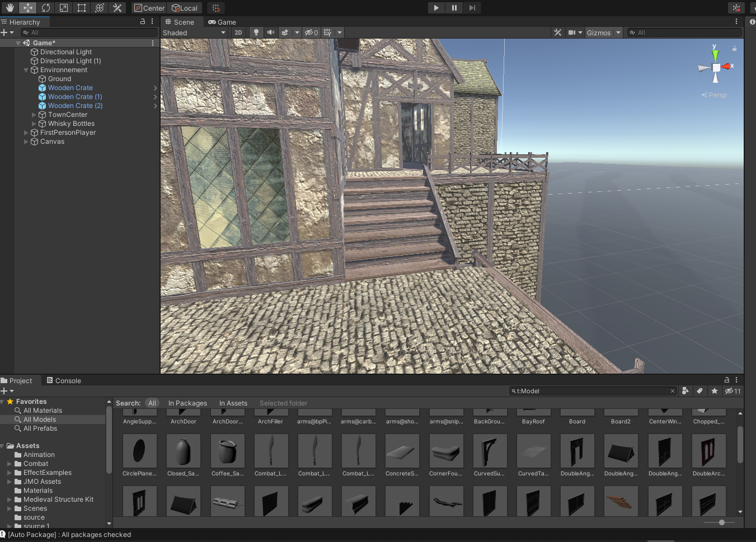Viewport: 756px width, 542px height.
Task: Select the Rotate tool
Action: click(45, 8)
